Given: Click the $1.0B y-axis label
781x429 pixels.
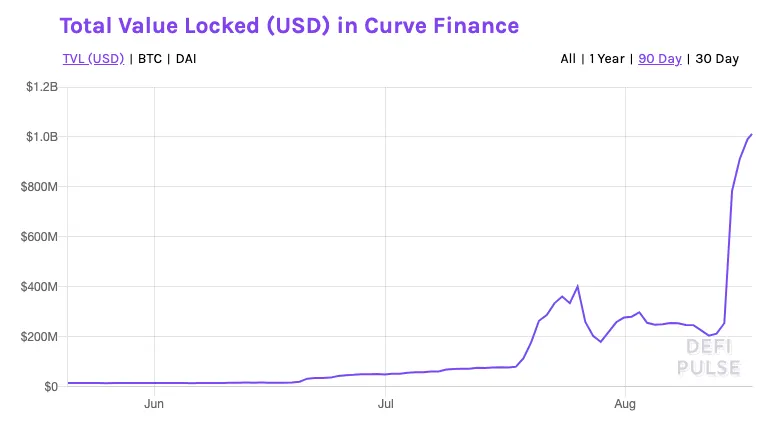Looking at the screenshot, I should click(41, 137).
